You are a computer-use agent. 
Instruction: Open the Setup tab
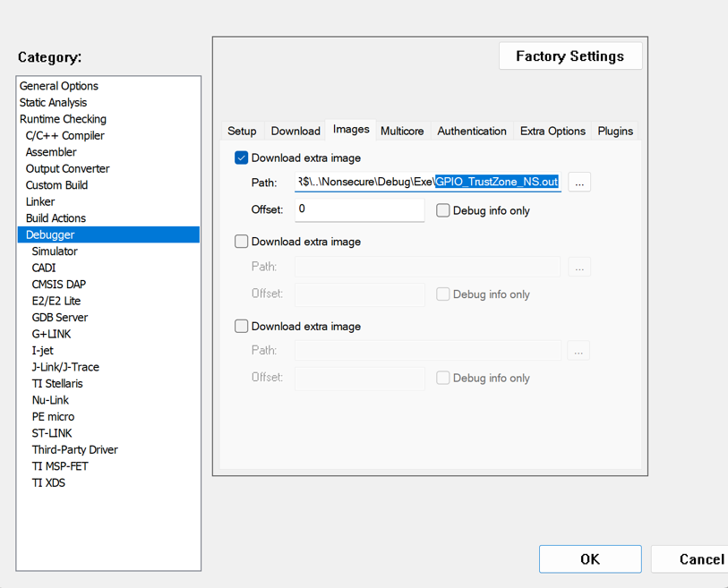242,132
